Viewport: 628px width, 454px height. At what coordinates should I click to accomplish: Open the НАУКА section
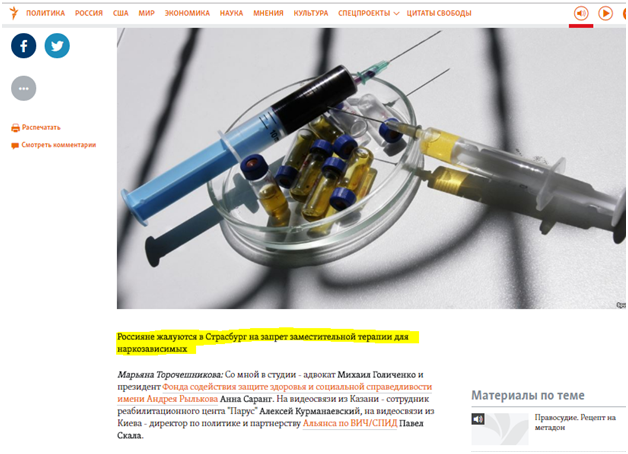point(231,13)
